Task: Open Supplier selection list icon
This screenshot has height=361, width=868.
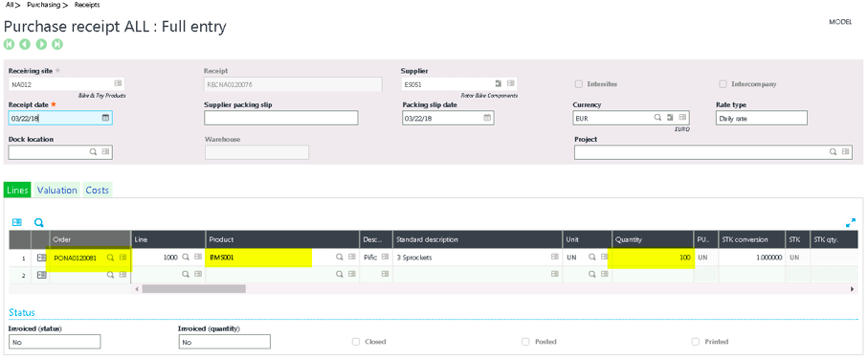Action: 511,83
